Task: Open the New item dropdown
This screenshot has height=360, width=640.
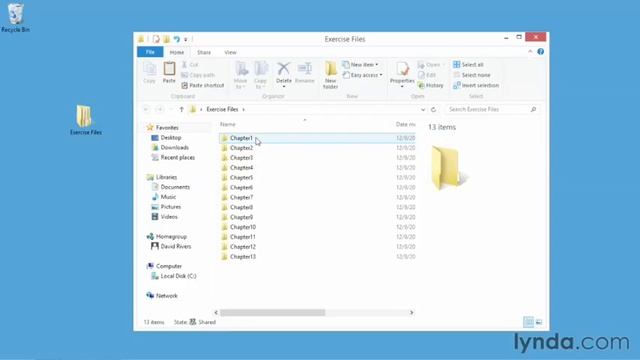Action: tap(360, 64)
